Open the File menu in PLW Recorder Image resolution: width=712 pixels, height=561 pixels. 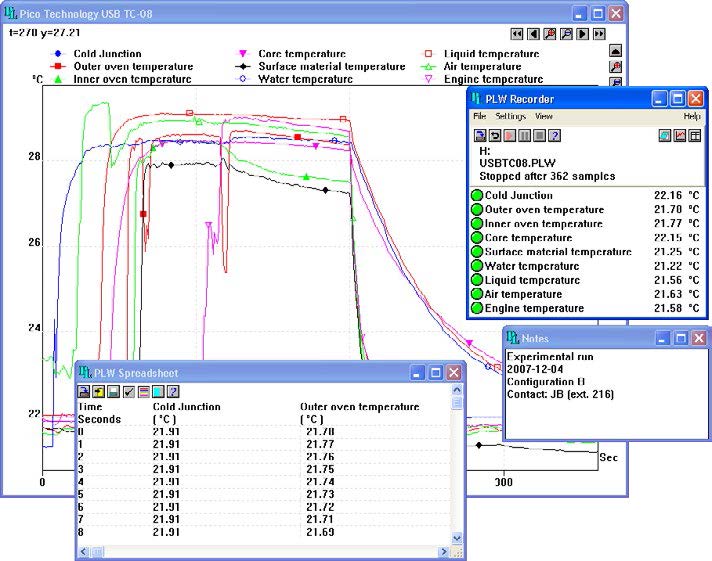tap(480, 117)
